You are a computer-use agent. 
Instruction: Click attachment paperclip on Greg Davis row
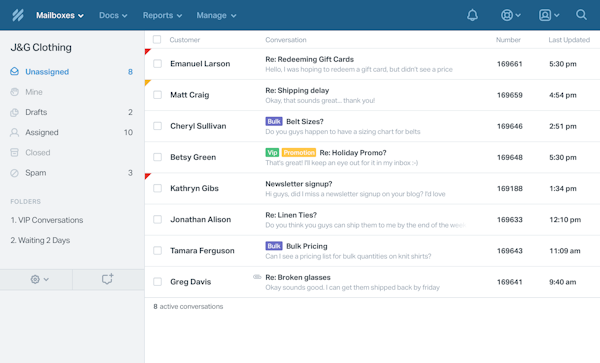point(257,277)
